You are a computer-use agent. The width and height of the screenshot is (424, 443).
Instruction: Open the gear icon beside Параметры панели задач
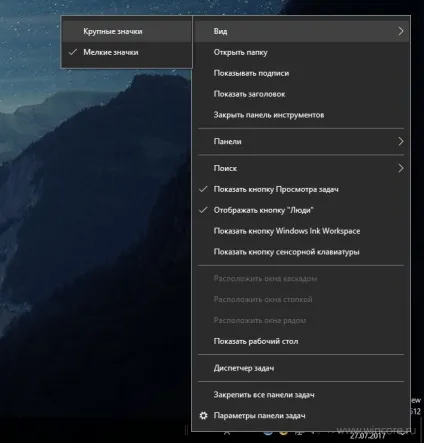203,416
